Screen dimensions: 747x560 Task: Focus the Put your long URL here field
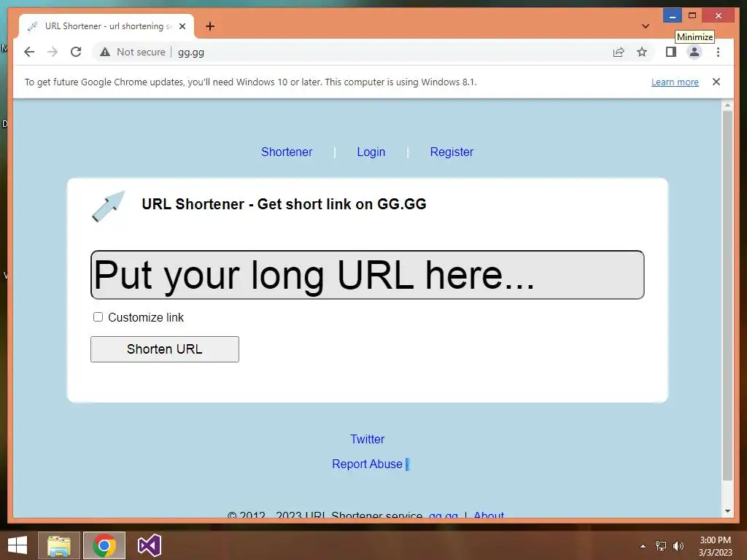tap(368, 275)
